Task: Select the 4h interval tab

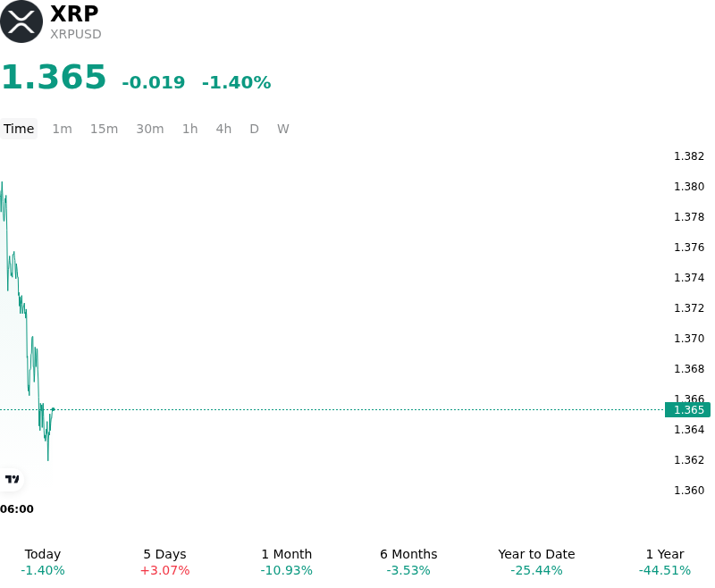Action: (x=223, y=129)
